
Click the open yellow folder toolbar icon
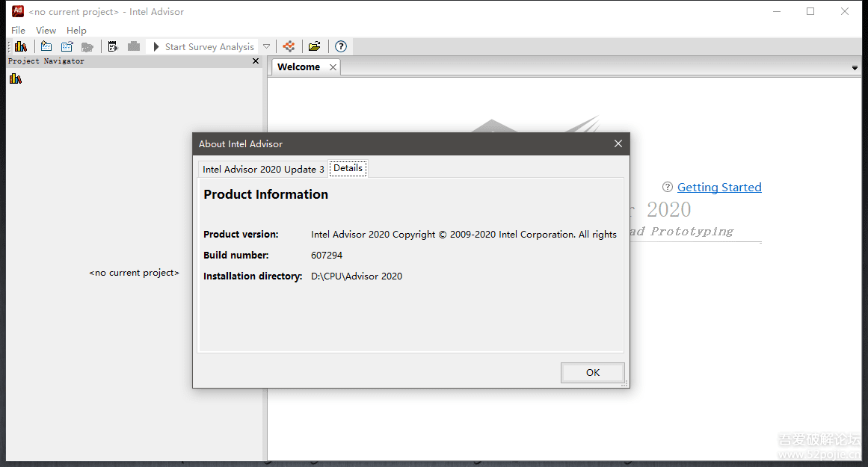tap(315, 46)
